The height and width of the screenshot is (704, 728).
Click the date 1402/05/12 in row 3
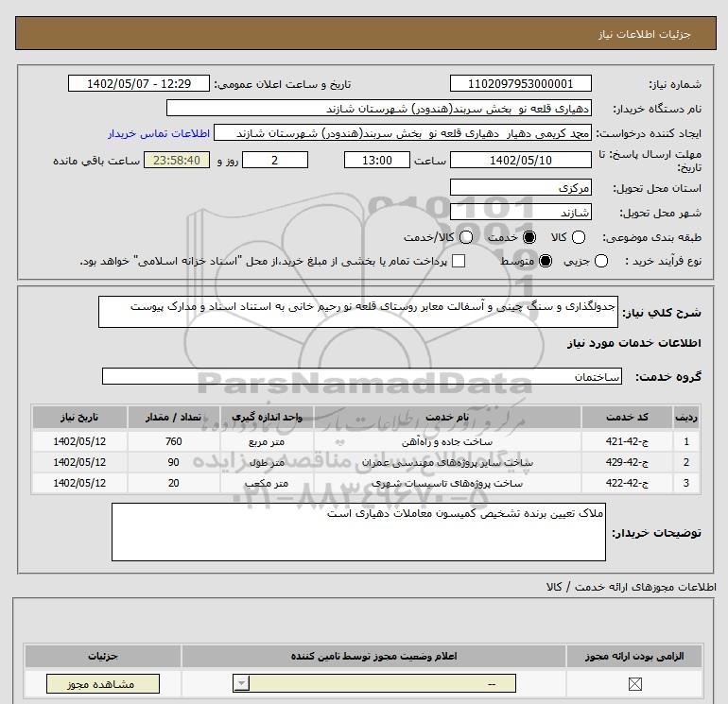click(79, 483)
